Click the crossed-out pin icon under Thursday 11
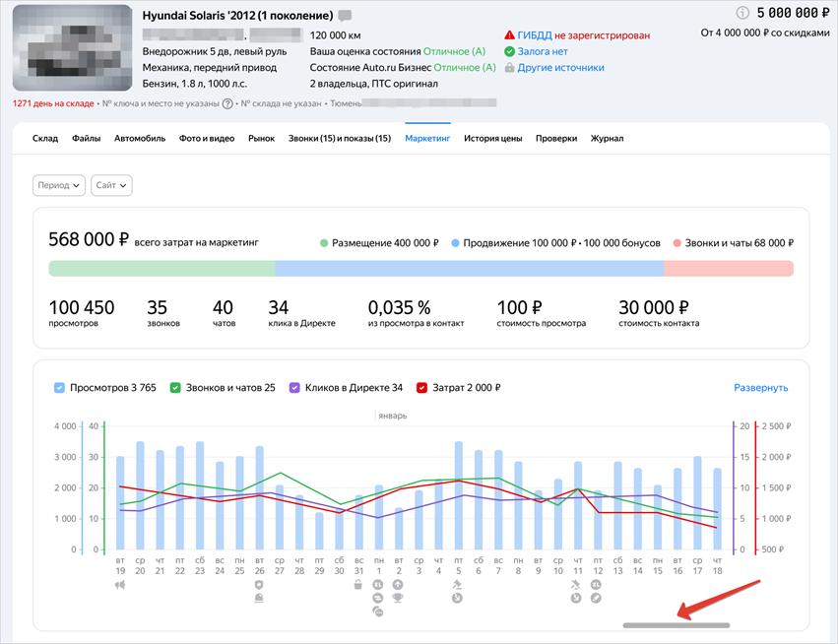Image resolution: width=838 pixels, height=644 pixels. pyautogui.click(x=576, y=585)
